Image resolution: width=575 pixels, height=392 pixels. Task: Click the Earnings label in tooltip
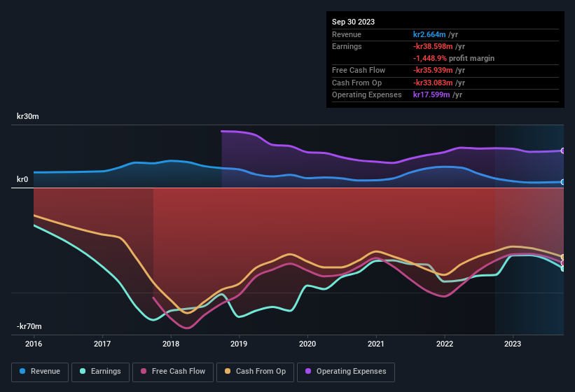(x=347, y=46)
